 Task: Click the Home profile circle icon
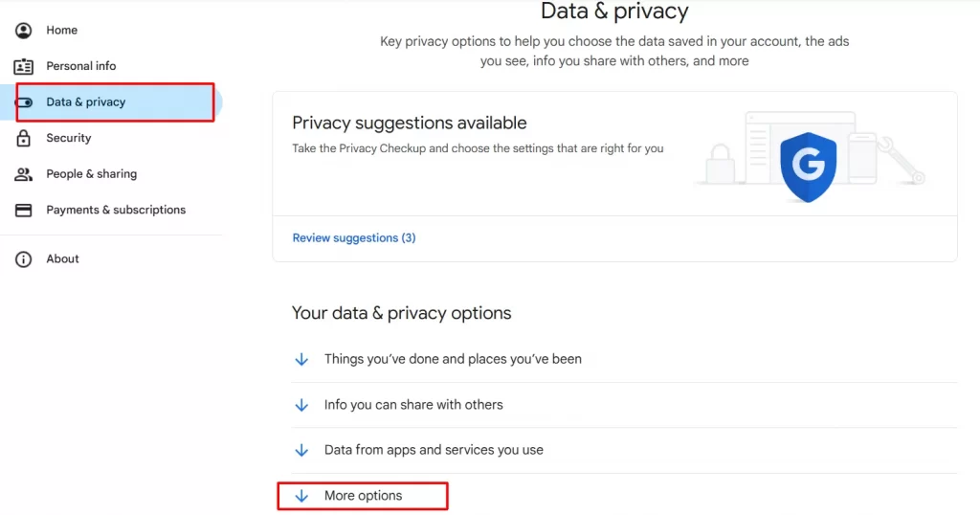pyautogui.click(x=23, y=30)
